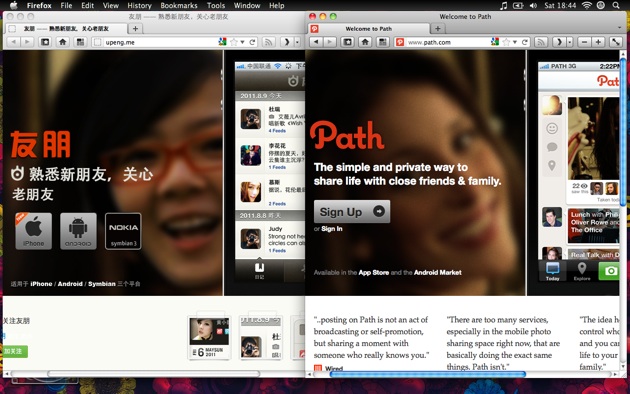Focus the www.path.com address field
This screenshot has height=394, width=630.
[x=448, y=42]
